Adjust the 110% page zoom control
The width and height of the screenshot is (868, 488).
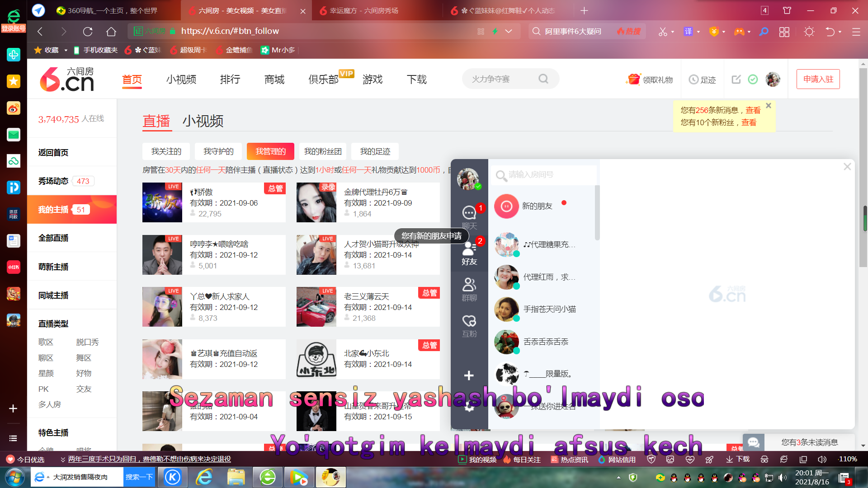pos(847,459)
